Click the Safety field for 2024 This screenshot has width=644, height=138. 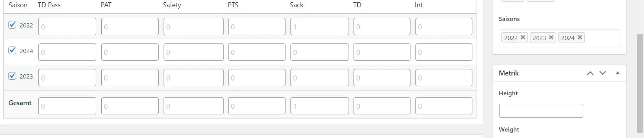pyautogui.click(x=193, y=52)
